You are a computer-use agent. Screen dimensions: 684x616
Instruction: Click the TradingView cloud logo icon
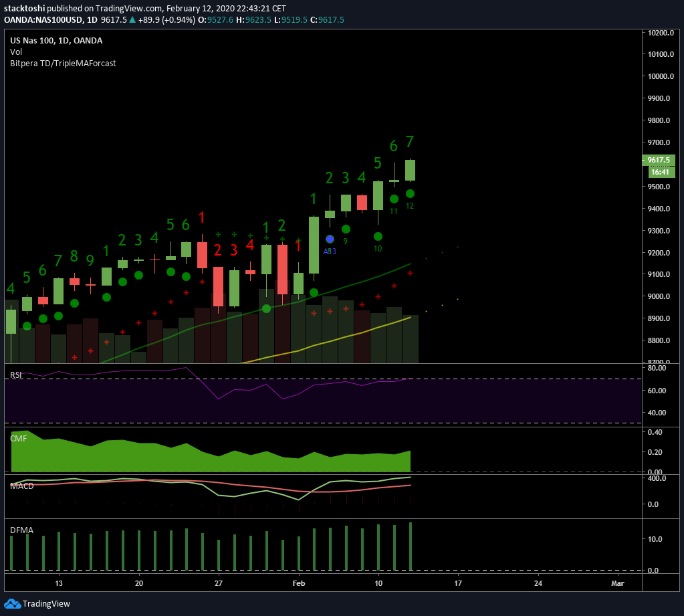click(12, 604)
